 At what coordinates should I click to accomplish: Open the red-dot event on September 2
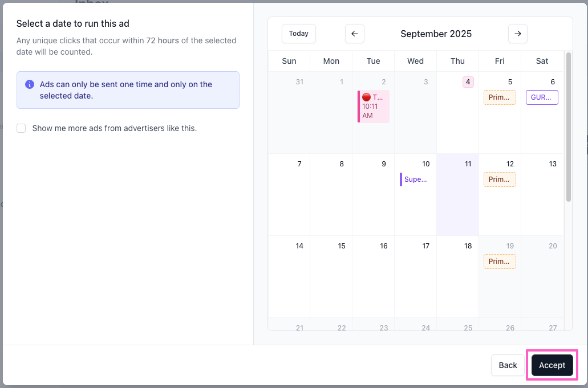(374, 106)
